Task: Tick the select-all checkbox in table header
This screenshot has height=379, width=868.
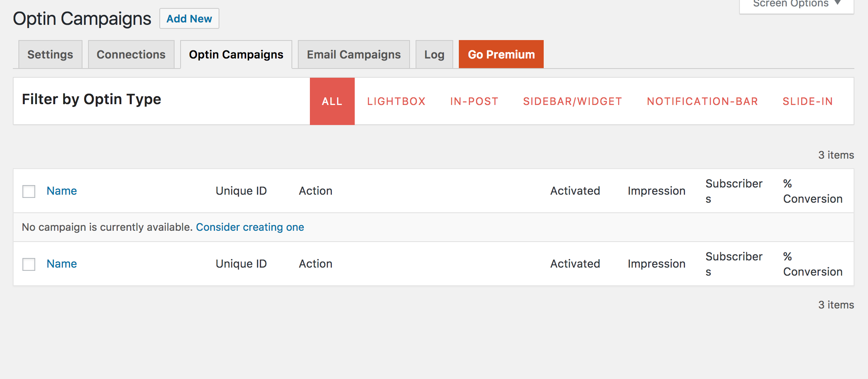Action: pyautogui.click(x=29, y=192)
